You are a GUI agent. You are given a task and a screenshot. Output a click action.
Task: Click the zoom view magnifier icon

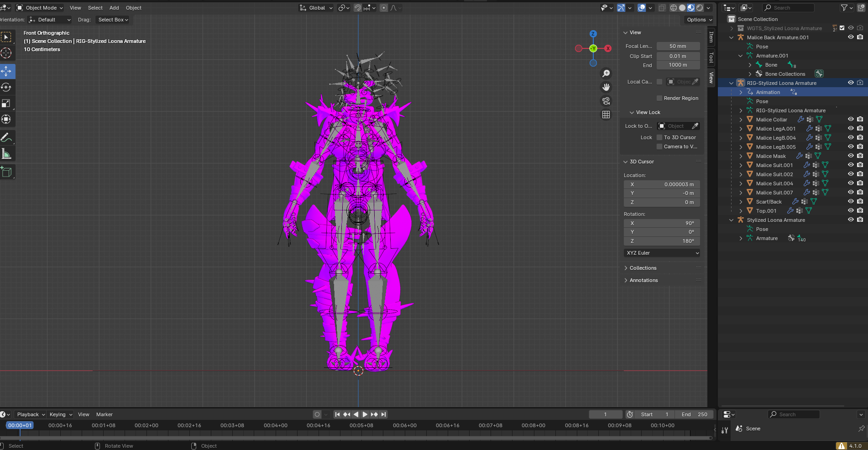point(606,73)
